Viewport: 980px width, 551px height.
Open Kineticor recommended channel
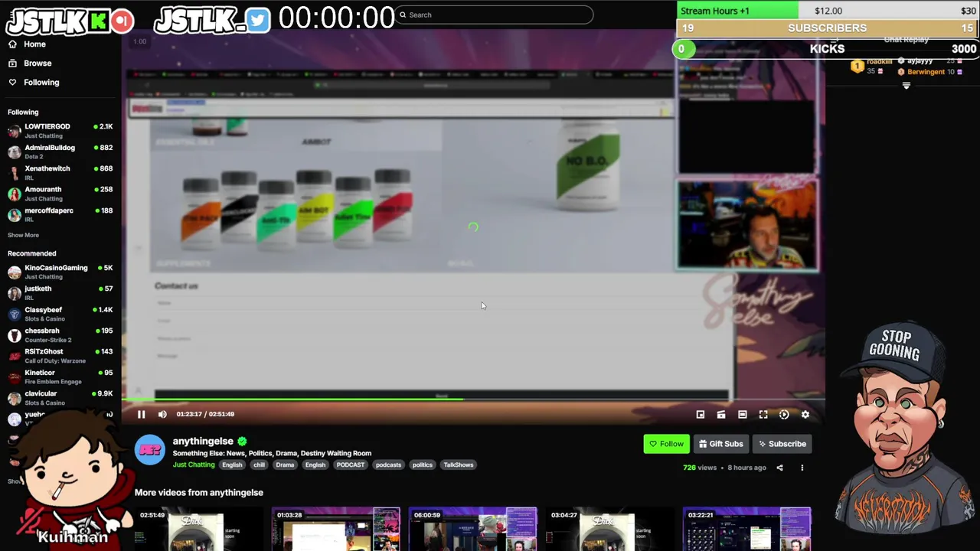[60, 377]
